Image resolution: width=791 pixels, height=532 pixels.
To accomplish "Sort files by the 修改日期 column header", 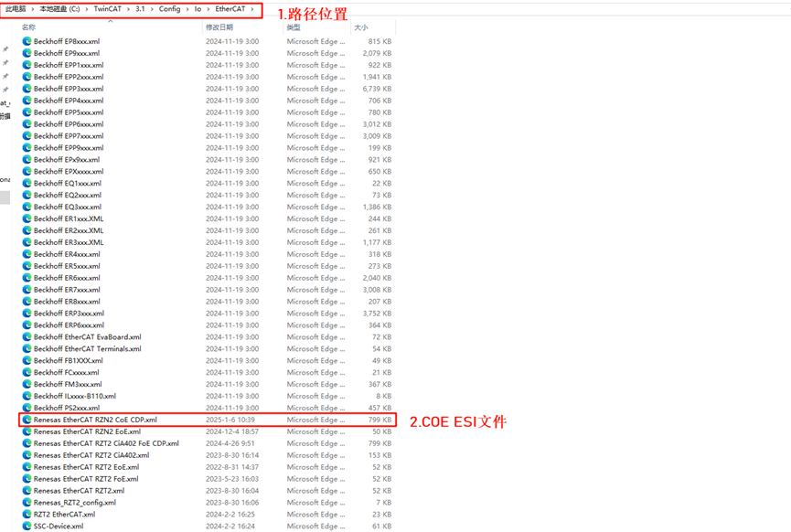I will [x=219, y=27].
